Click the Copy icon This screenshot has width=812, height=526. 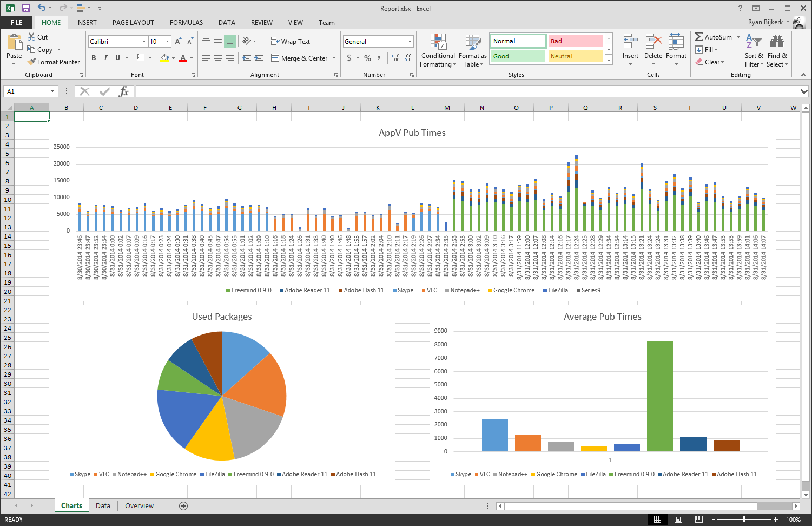tap(31, 49)
